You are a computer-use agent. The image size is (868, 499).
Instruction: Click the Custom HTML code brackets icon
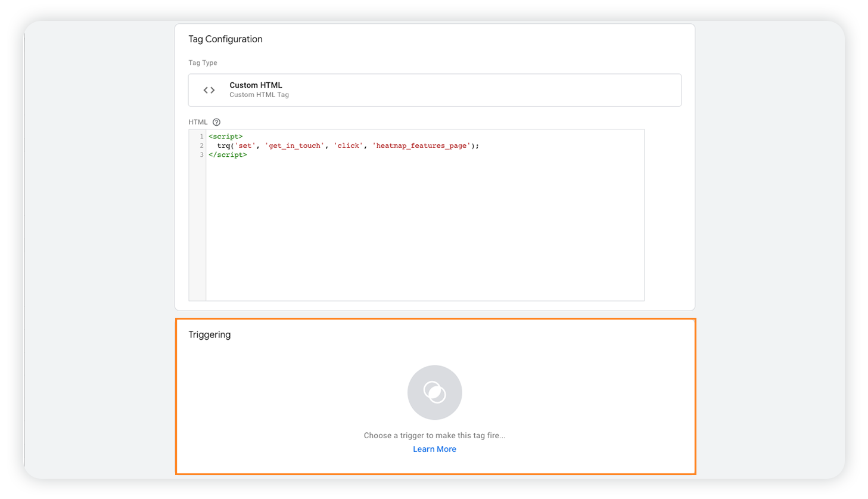(x=209, y=90)
